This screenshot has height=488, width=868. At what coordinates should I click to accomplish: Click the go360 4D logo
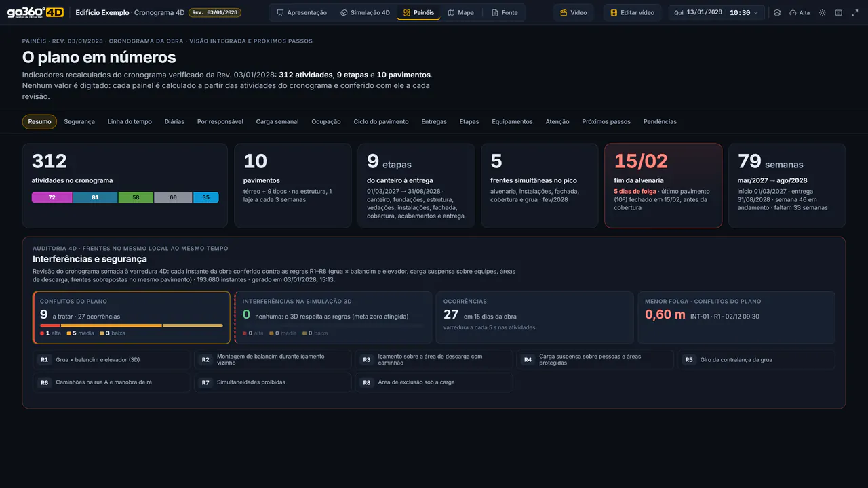pyautogui.click(x=35, y=12)
